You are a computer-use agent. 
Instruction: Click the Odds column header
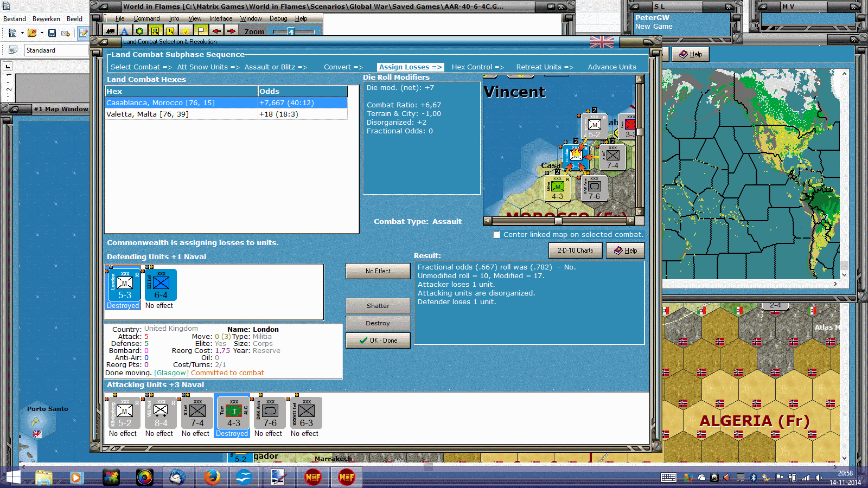coord(303,92)
